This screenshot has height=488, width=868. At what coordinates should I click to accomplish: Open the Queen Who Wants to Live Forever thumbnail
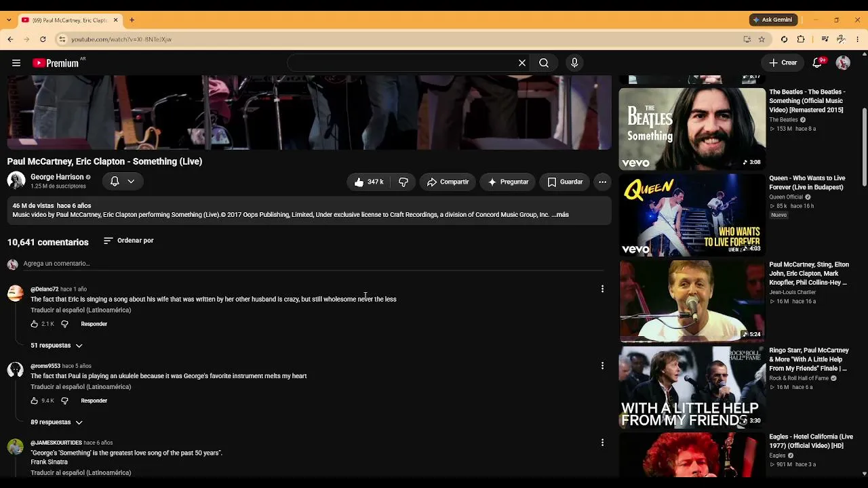click(692, 215)
